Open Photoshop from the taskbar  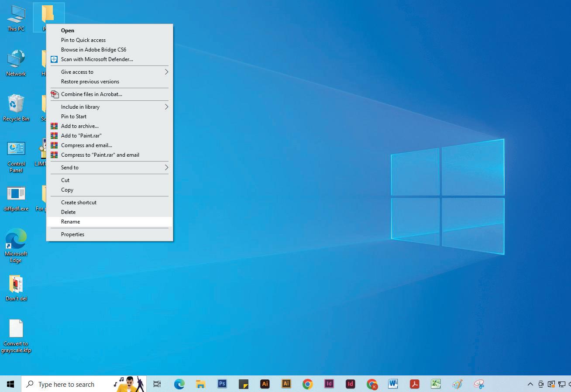(x=222, y=384)
